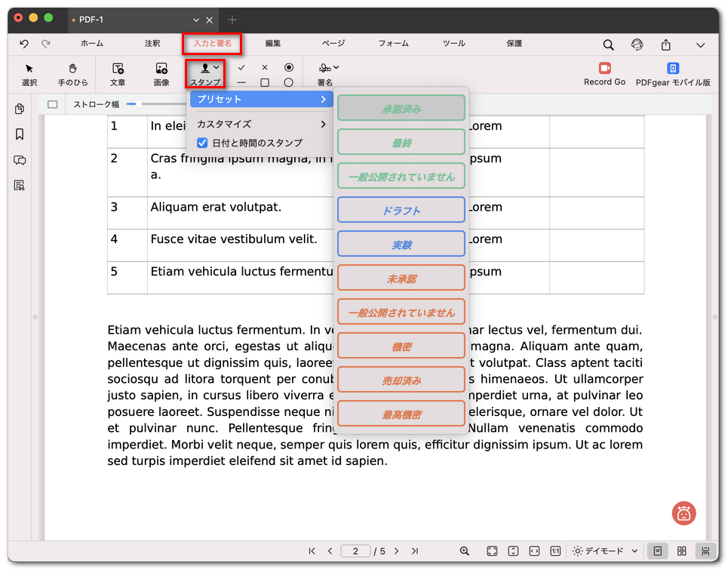Uncheck 日付と時間のスタンプ checkbox
This screenshot has height=570, width=728.
(x=202, y=143)
